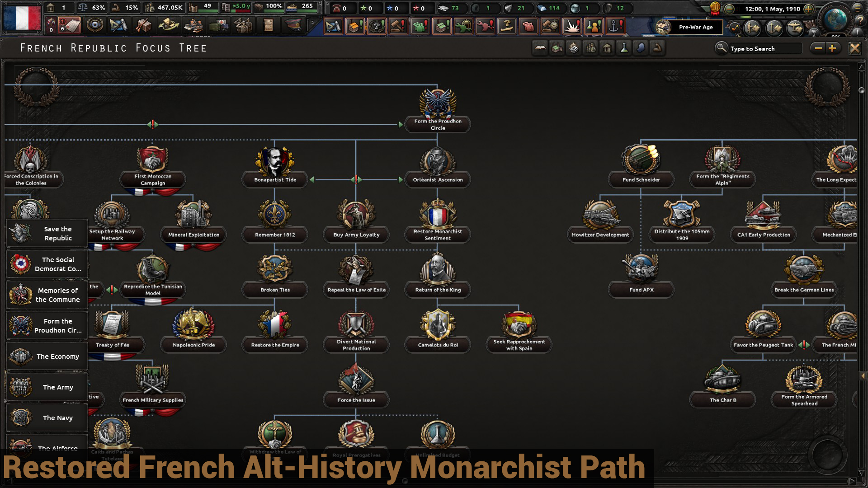Open the logistics document icon
Screen dimensions: 868x488
click(x=268, y=25)
